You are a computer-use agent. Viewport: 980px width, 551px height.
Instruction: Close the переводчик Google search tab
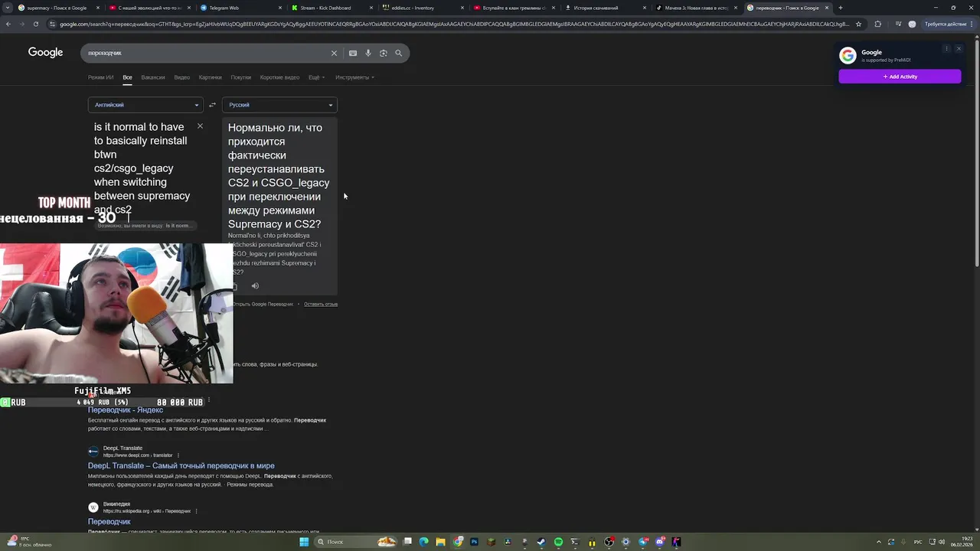[x=827, y=8]
